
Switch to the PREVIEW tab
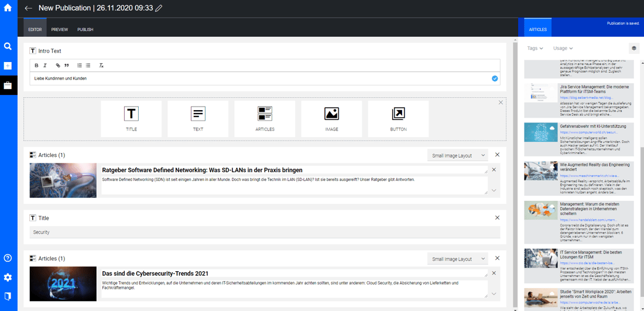[60, 30]
